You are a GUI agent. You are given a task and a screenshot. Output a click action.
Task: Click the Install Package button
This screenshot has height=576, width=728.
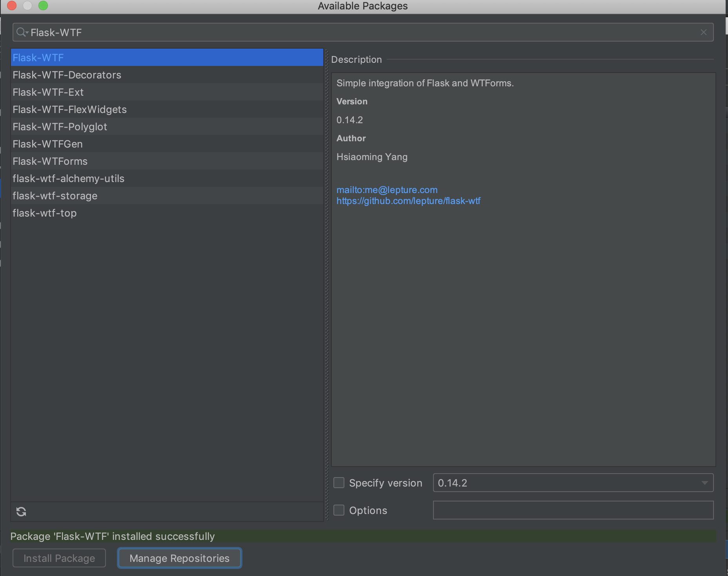pyautogui.click(x=59, y=558)
